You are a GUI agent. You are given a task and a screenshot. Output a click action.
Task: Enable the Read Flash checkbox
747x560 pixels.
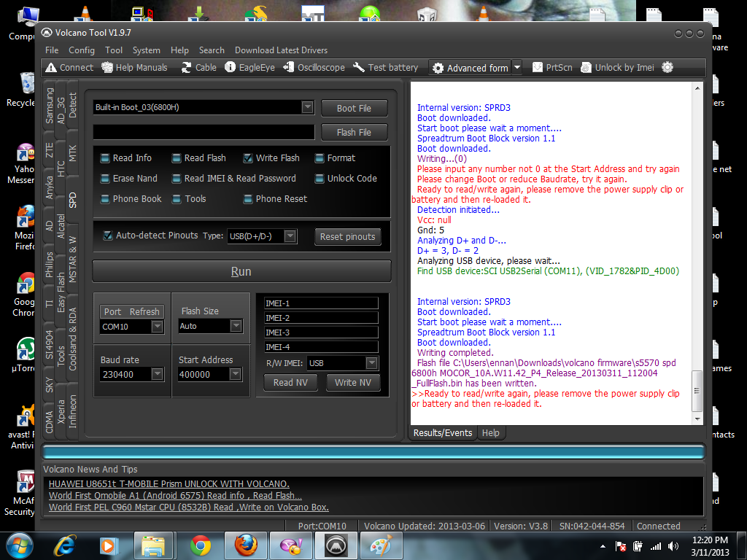click(177, 158)
